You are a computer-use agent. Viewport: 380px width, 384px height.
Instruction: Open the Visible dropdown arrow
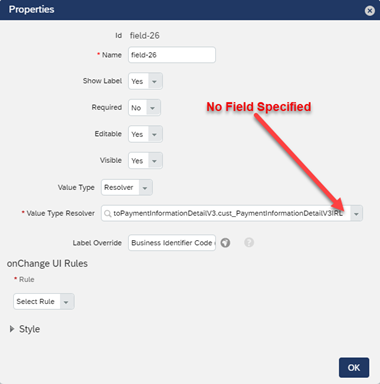point(155,161)
